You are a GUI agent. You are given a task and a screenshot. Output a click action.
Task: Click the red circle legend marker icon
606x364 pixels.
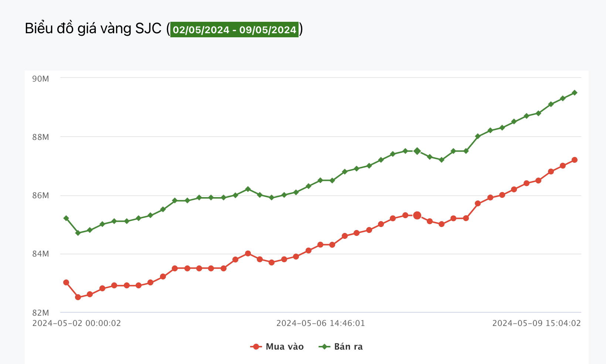pyautogui.click(x=256, y=347)
